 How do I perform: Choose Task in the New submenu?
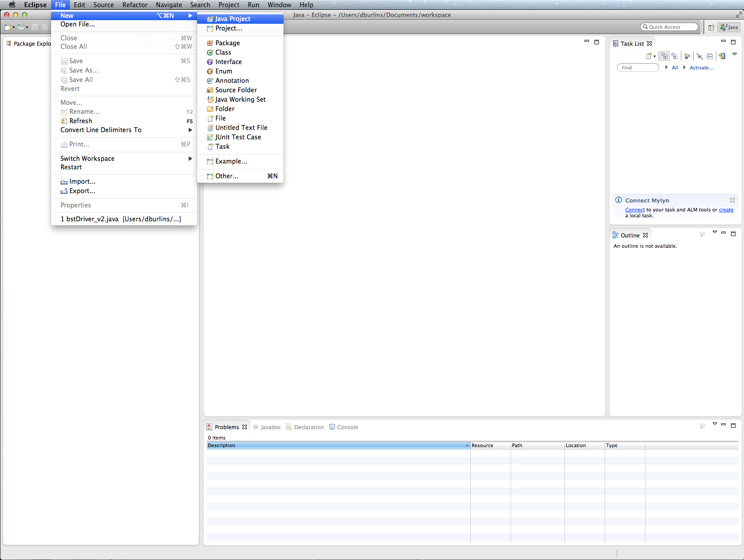point(240,146)
